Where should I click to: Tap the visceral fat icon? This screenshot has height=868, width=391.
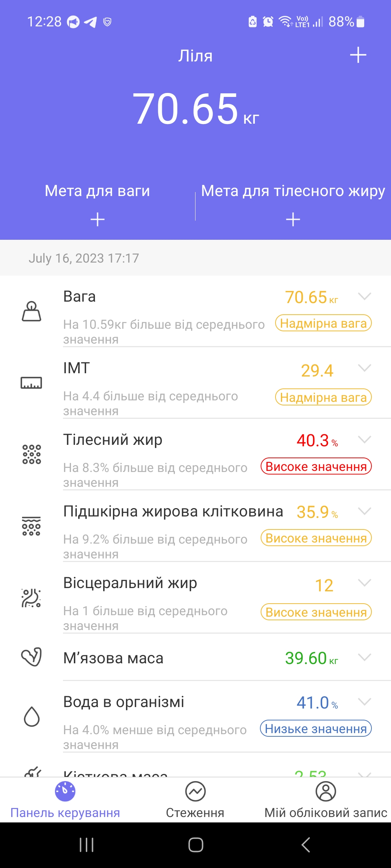click(31, 598)
